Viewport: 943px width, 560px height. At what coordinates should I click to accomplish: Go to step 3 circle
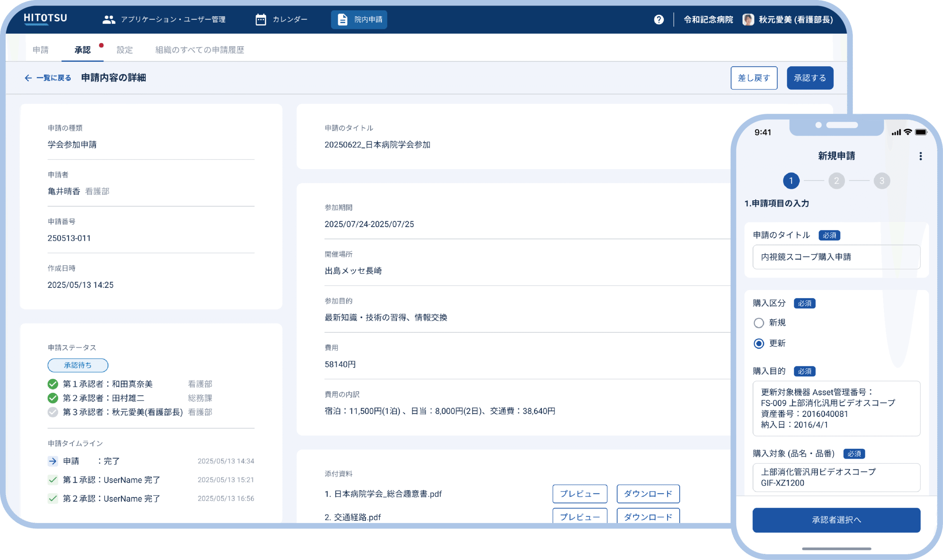pyautogui.click(x=881, y=181)
